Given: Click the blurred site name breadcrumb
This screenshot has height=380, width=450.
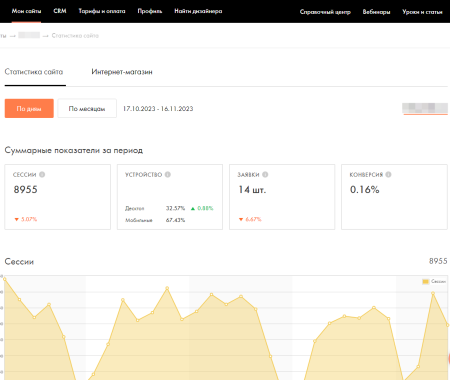Looking at the screenshot, I should tap(29, 35).
